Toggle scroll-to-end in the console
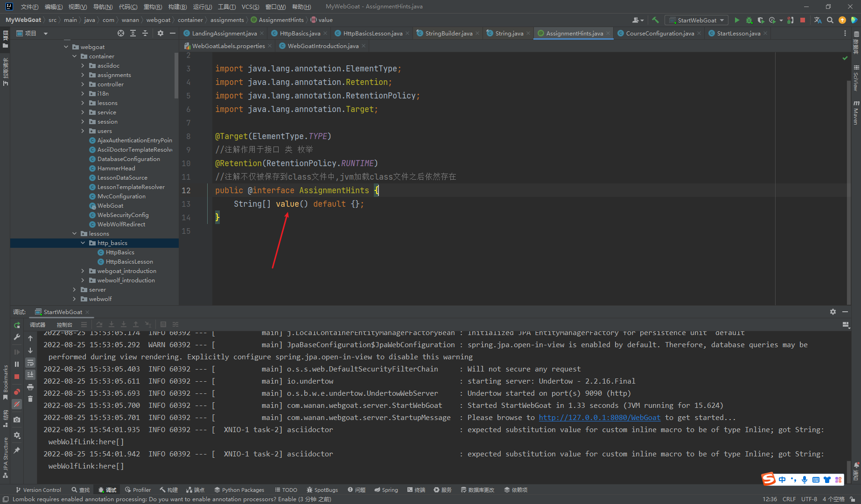 click(x=30, y=375)
